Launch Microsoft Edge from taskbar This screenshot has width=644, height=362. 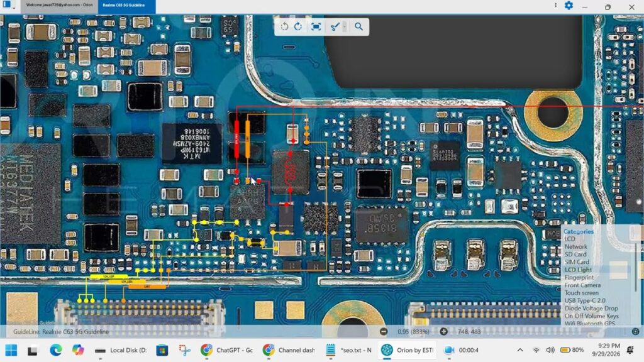pyautogui.click(x=55, y=350)
